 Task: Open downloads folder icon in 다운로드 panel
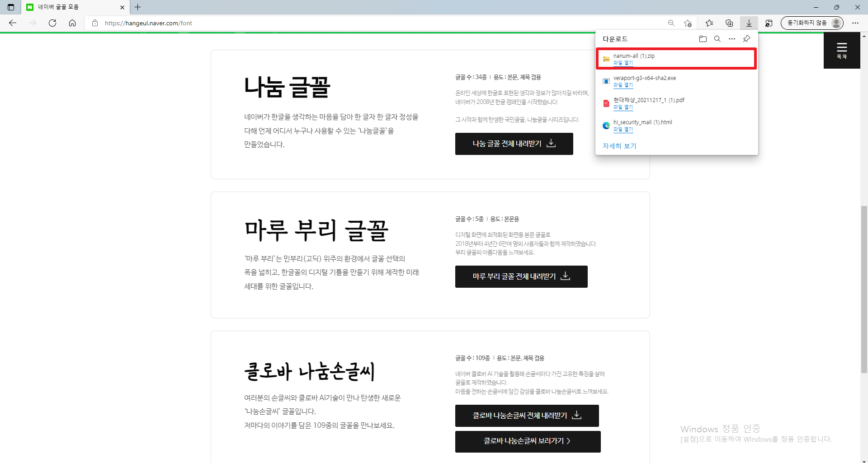[703, 39]
